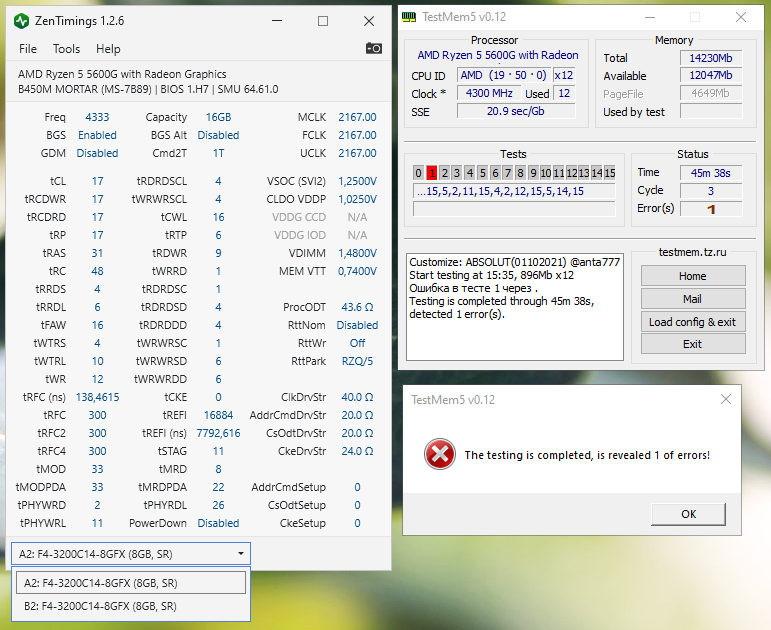Click the B450M MORTAR motherboard info line
Screen dimensions: 771x630
(x=148, y=89)
